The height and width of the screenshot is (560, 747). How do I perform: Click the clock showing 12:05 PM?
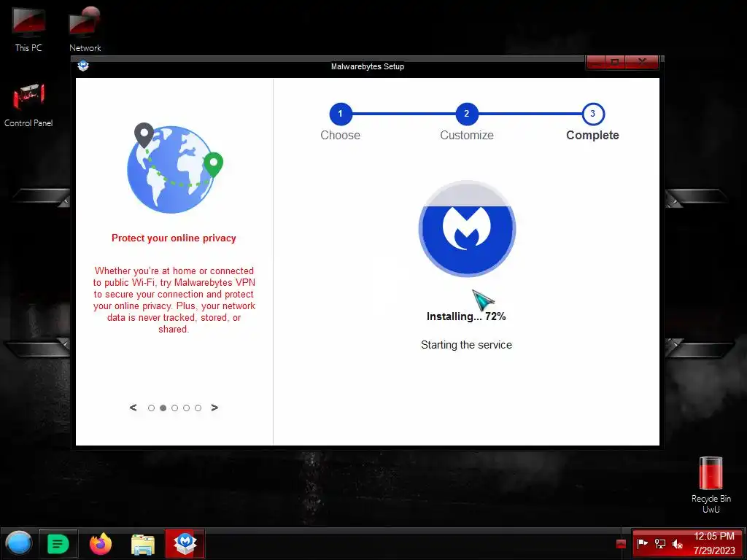[x=713, y=536]
